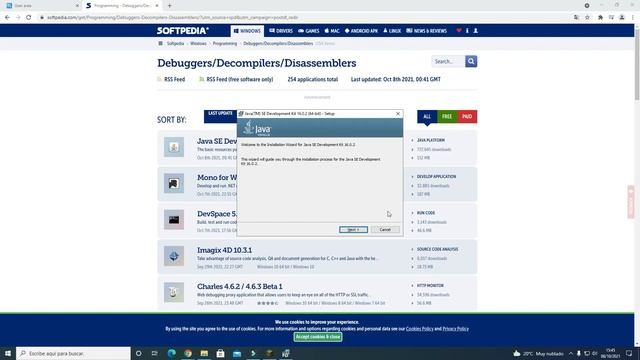Accept cookies and close the banner
Image resolution: width=640 pixels, height=360 pixels.
coord(318,337)
